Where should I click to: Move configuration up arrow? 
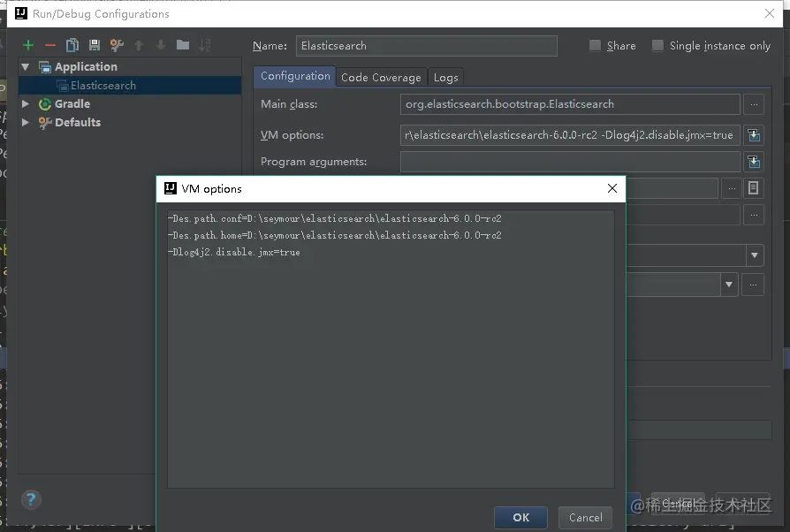(139, 45)
